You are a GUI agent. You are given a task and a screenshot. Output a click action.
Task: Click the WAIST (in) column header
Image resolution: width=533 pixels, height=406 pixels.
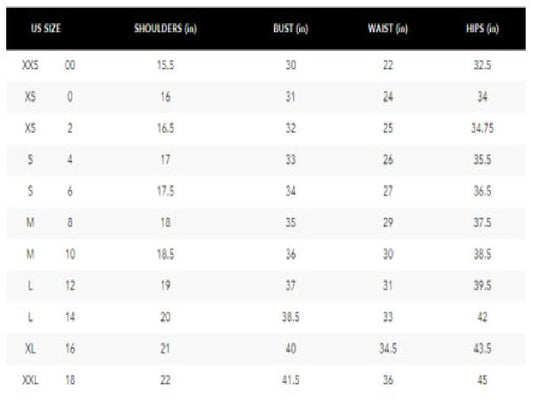point(388,28)
